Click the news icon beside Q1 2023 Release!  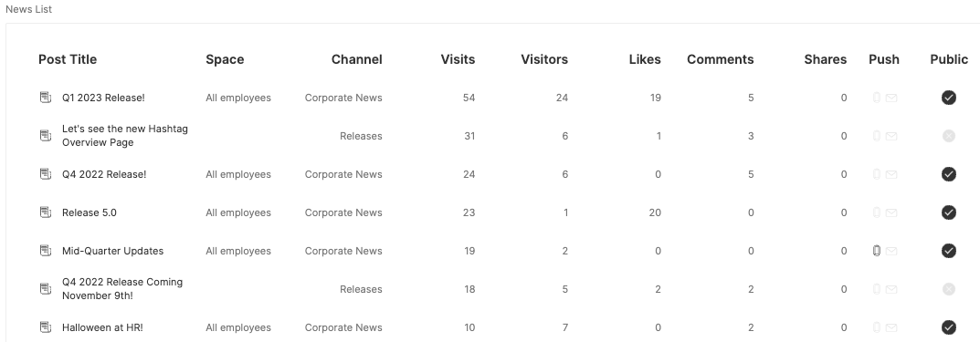pos(46,98)
